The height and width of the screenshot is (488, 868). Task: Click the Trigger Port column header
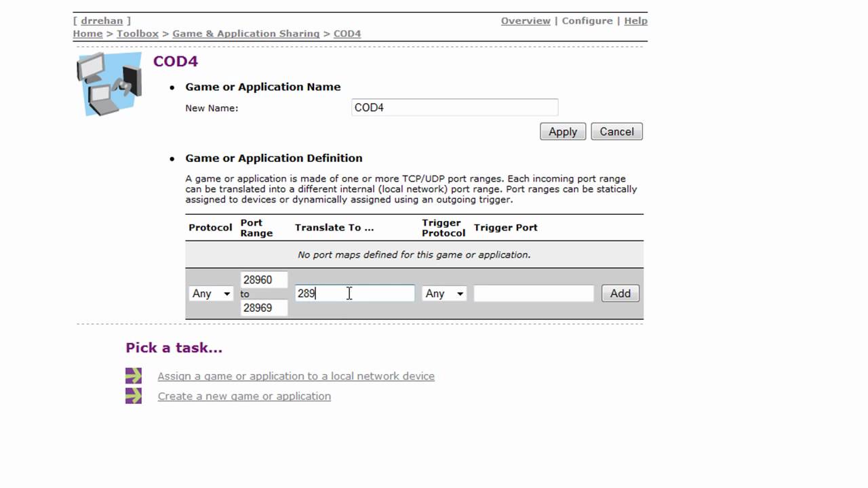[x=506, y=228]
